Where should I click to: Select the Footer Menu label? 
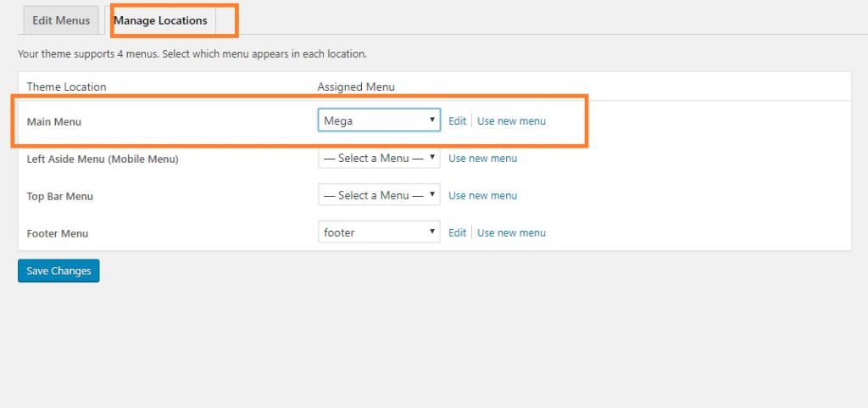tap(58, 233)
